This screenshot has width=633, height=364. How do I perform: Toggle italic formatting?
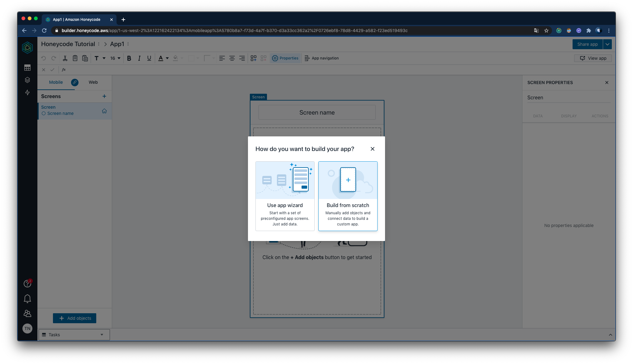tap(139, 58)
